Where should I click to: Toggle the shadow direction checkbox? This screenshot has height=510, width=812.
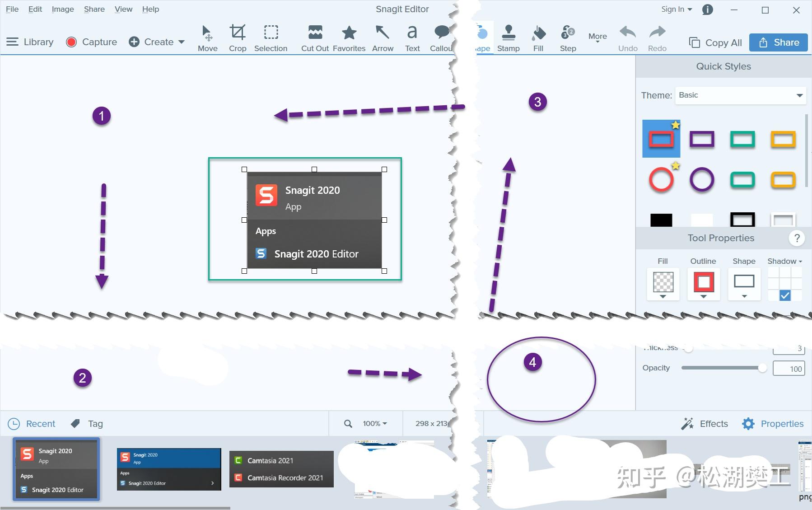click(x=785, y=295)
